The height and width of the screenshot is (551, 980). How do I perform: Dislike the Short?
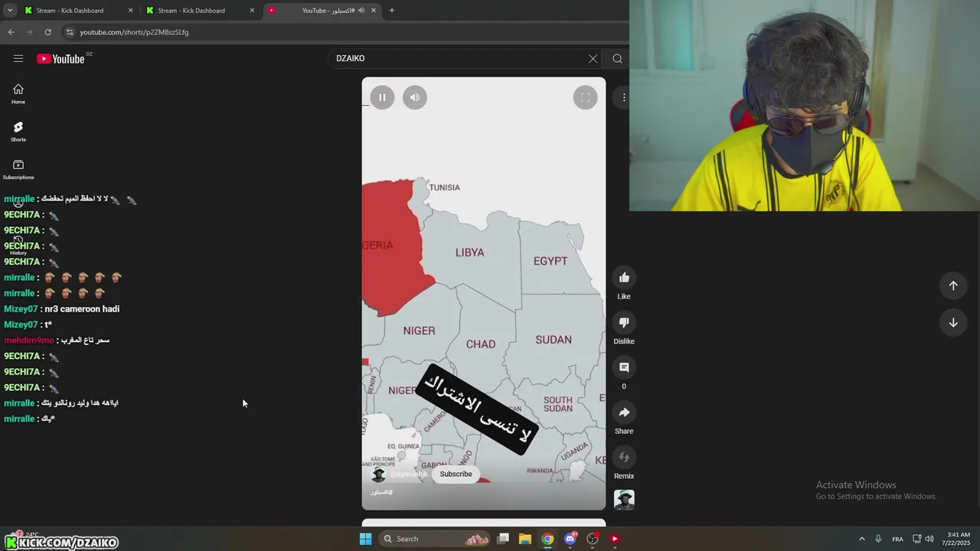624,323
